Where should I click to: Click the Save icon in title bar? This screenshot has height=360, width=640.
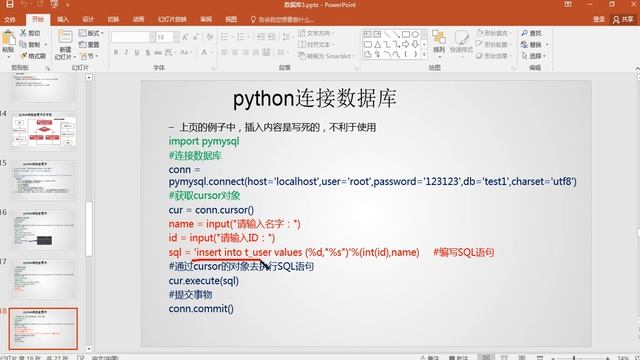coord(9,4)
